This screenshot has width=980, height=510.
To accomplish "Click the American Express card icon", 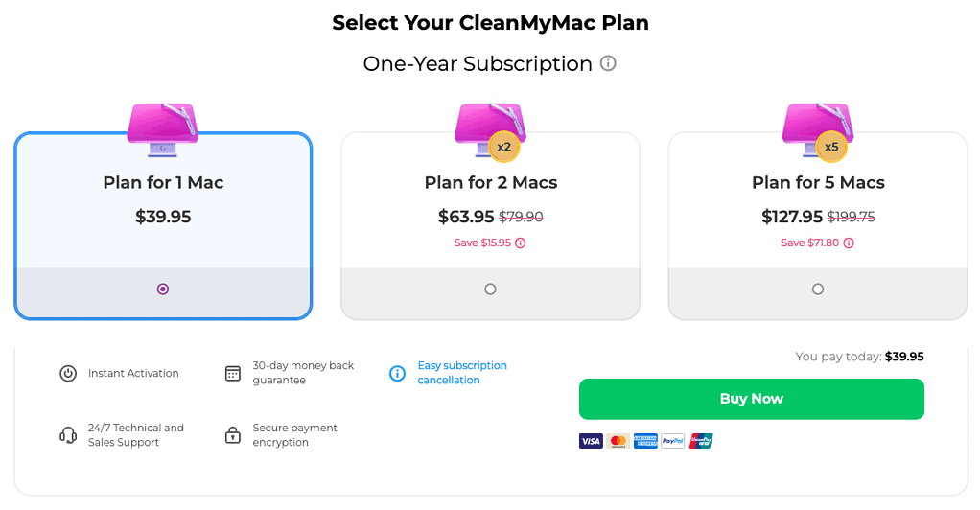I will 645,441.
